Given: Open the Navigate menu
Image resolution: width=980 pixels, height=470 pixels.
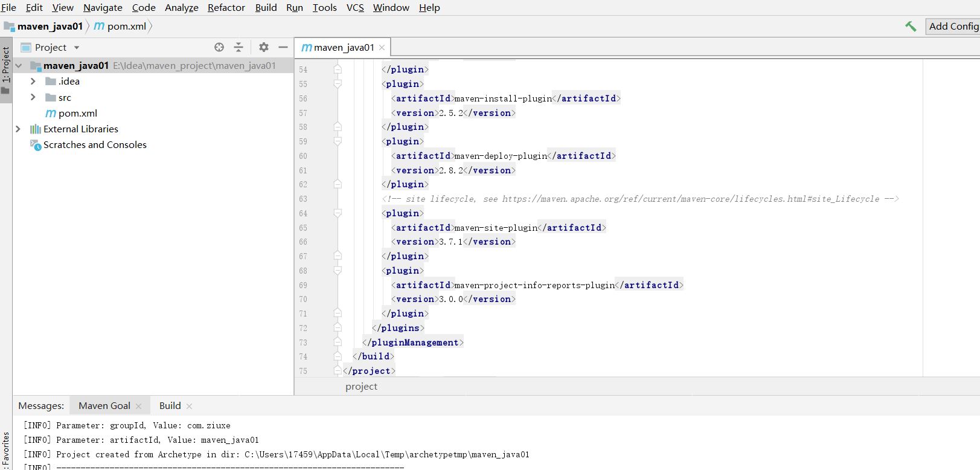Looking at the screenshot, I should pos(103,7).
